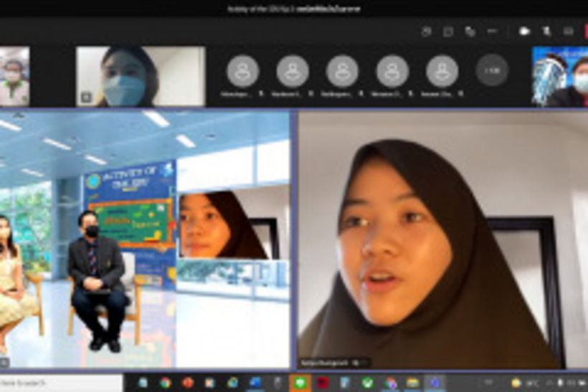
Task: Open the green app highlighted on the taskbar
Action: pos(300,383)
